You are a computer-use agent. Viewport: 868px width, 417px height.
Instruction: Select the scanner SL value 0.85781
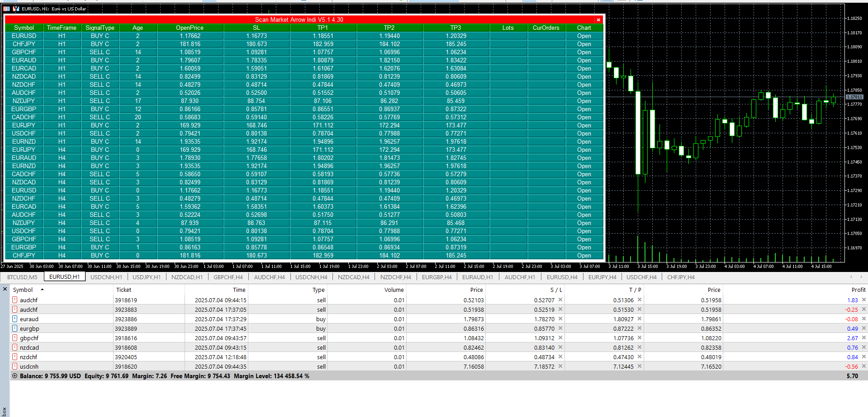[256, 109]
